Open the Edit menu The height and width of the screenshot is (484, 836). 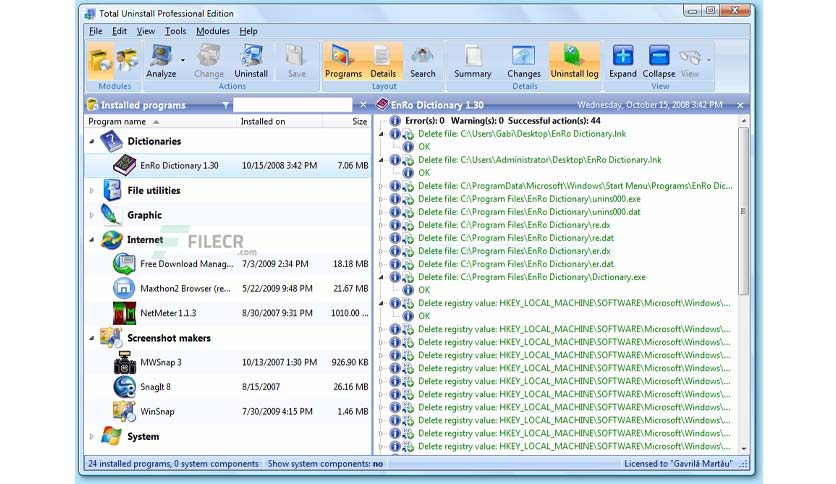point(119,31)
